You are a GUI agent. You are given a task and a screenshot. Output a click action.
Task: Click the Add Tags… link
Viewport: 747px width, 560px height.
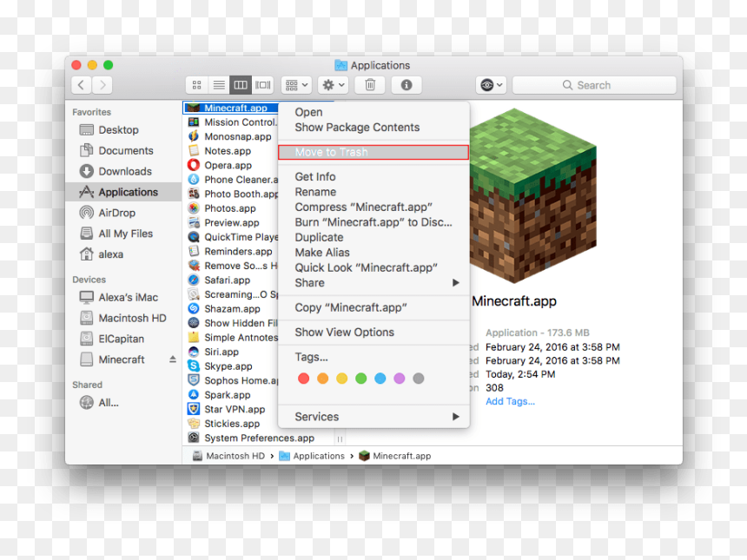click(x=510, y=401)
